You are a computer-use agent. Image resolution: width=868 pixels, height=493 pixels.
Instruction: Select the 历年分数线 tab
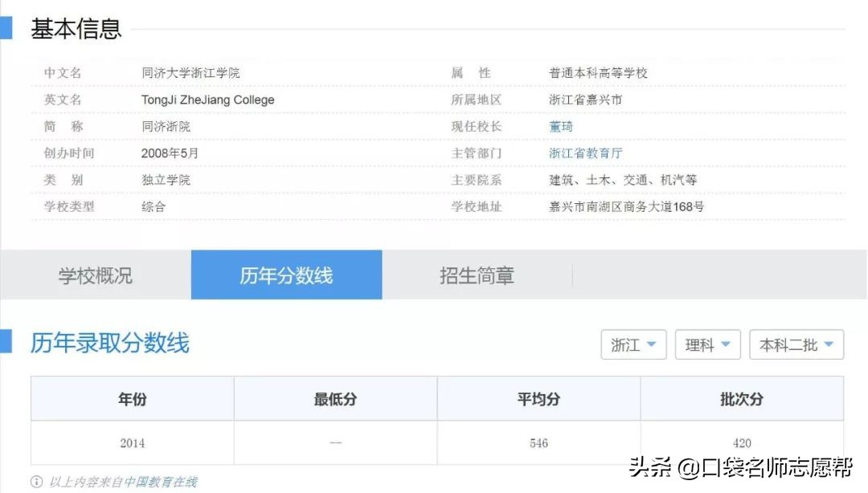286,274
